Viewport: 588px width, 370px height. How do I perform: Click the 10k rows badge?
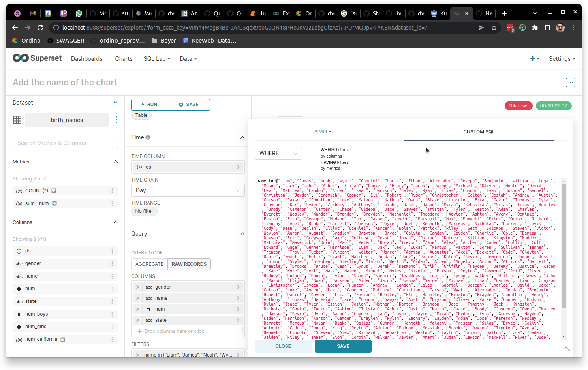pos(518,106)
